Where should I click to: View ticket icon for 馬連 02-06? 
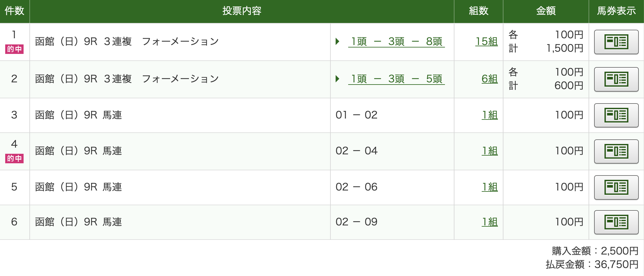pos(616,187)
